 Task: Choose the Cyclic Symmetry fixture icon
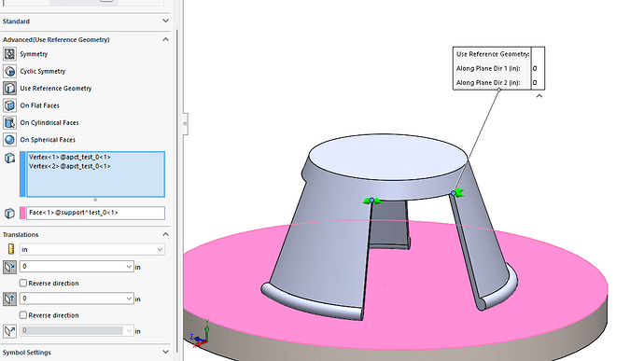10,72
